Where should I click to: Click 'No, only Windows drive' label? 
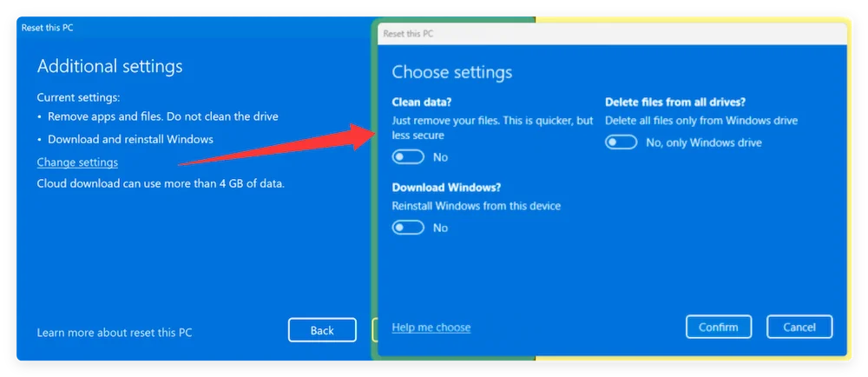coord(704,142)
